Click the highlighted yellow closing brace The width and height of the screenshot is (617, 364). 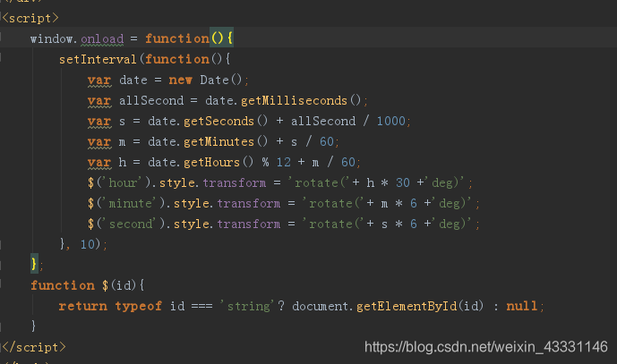pyautogui.click(x=34, y=263)
